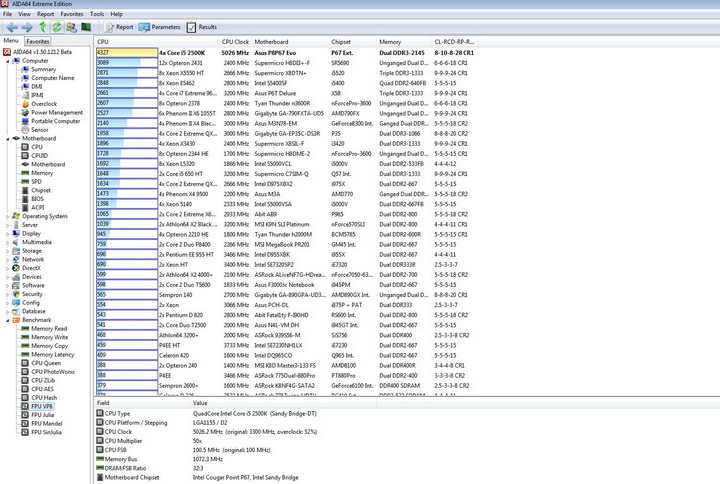Image resolution: width=720 pixels, height=484 pixels.
Task: Select SPD in the tree
Action: click(x=36, y=181)
